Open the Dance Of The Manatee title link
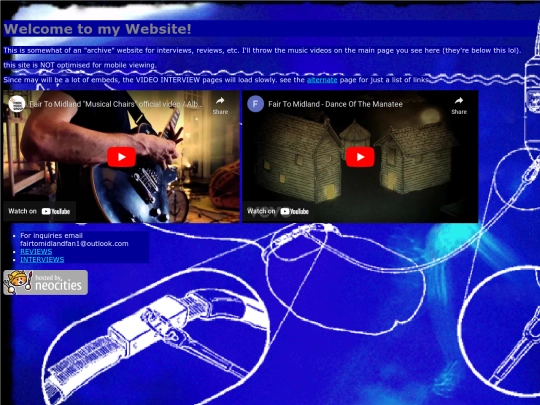This screenshot has height=405, width=540. (x=335, y=104)
